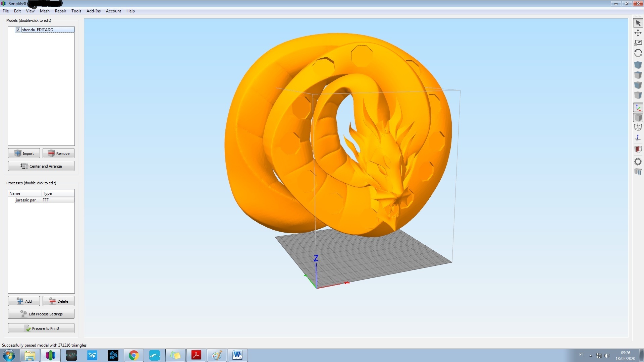Open the Add-Ins menu
The width and height of the screenshot is (644, 362).
pos(94,11)
